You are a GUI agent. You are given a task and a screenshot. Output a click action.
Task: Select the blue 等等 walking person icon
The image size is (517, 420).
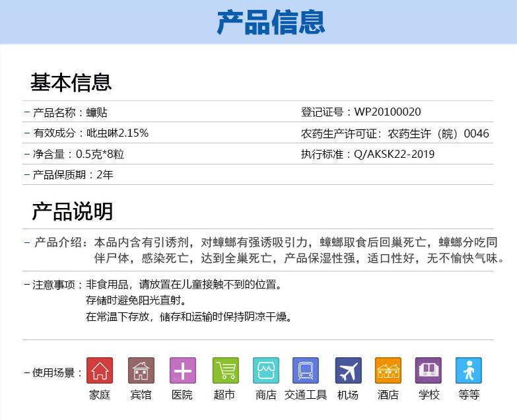(469, 370)
